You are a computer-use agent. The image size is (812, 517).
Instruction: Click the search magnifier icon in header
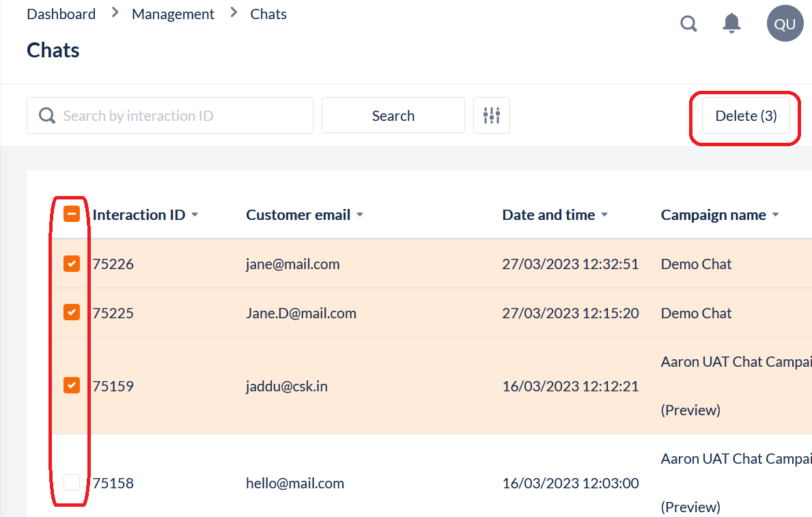689,24
